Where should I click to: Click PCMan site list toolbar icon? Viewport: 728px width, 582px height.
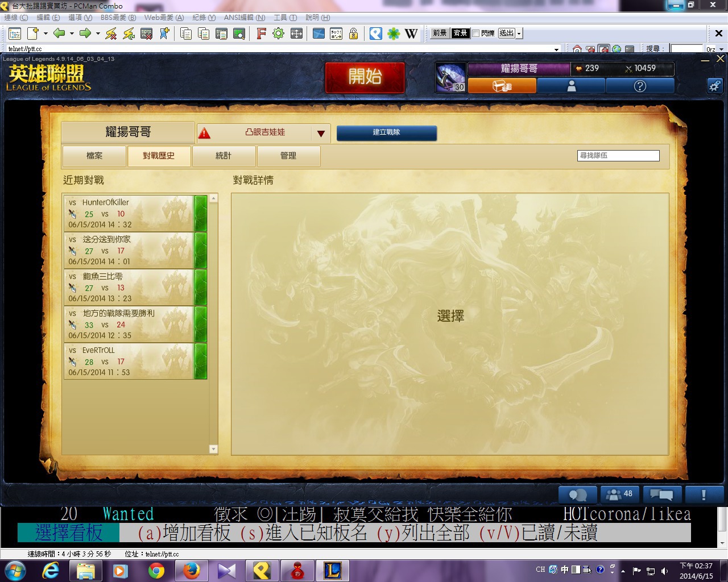[15, 34]
